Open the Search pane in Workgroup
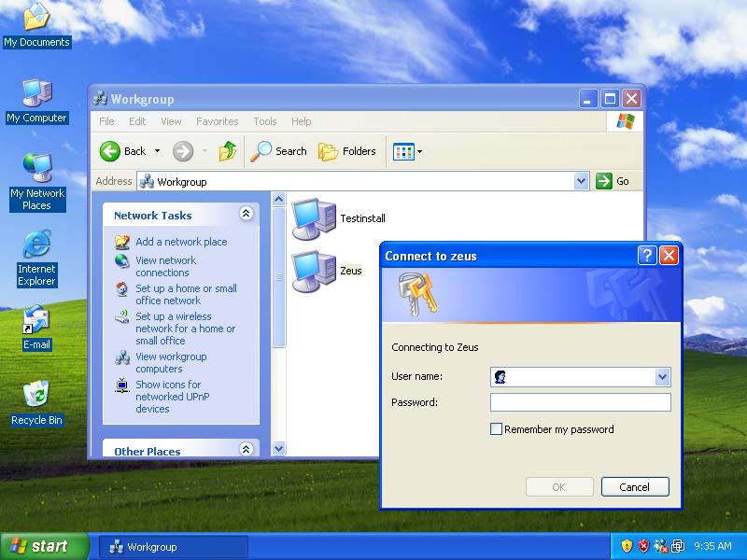The width and height of the screenshot is (747, 560). click(278, 151)
